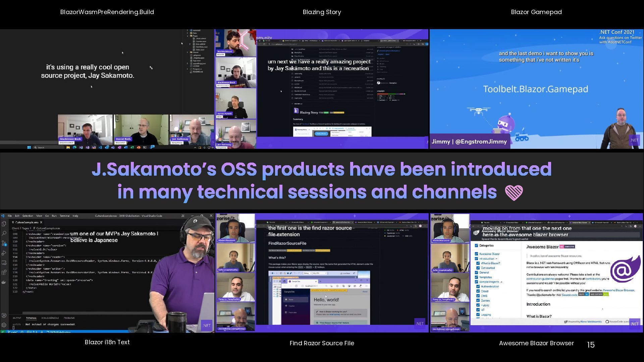
Task: Open Extensions icon in VS Code activity bar
Action: point(4,272)
